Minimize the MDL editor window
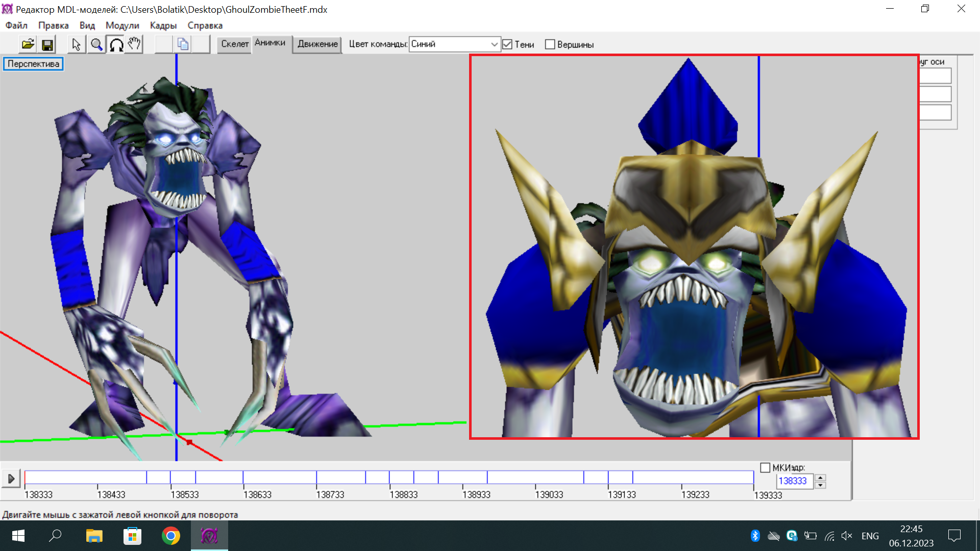 pos(890,9)
